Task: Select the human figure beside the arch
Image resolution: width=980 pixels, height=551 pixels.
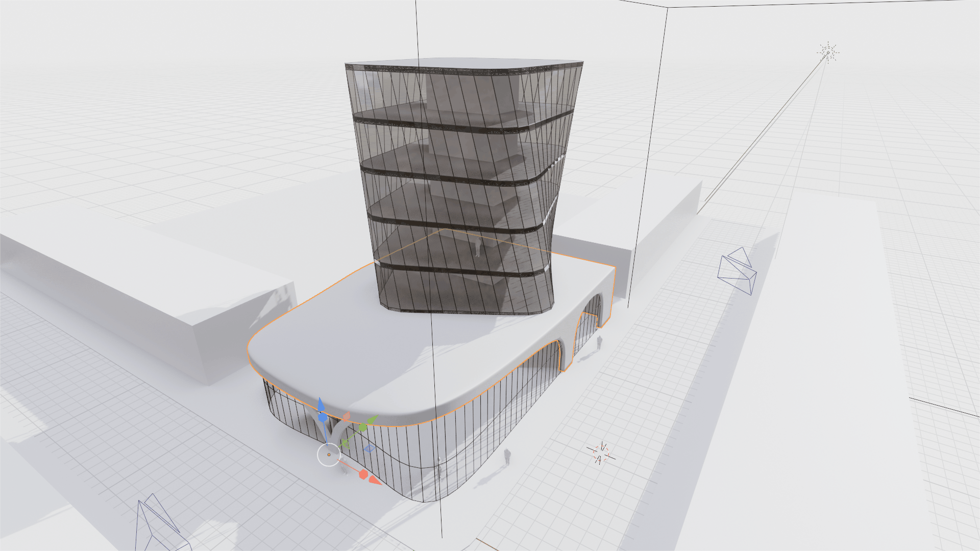Action: click(599, 342)
